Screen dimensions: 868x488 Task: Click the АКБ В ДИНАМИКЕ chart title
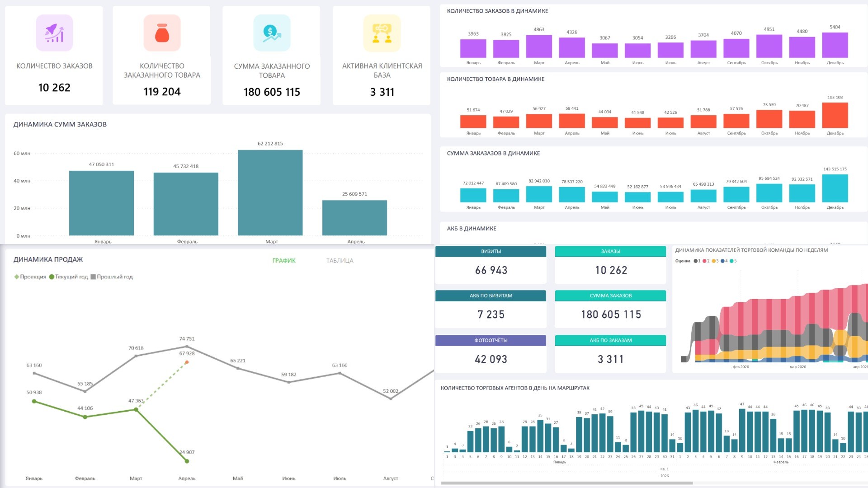pyautogui.click(x=472, y=229)
